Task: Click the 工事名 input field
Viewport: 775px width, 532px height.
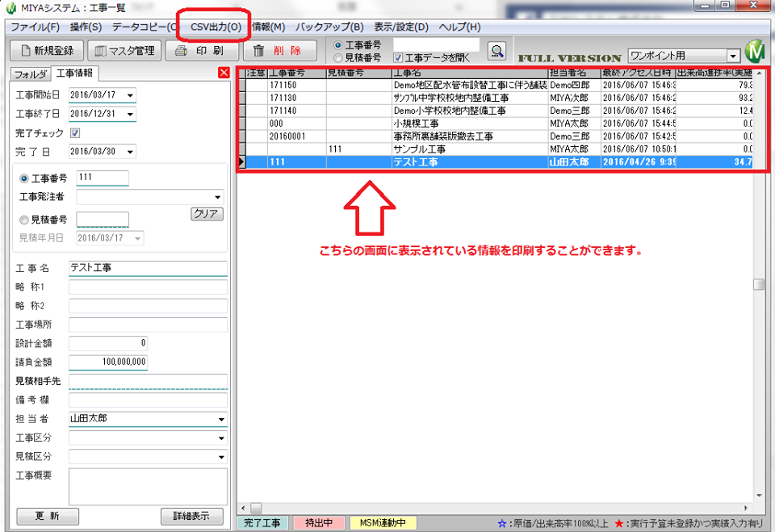Action: pyautogui.click(x=148, y=268)
